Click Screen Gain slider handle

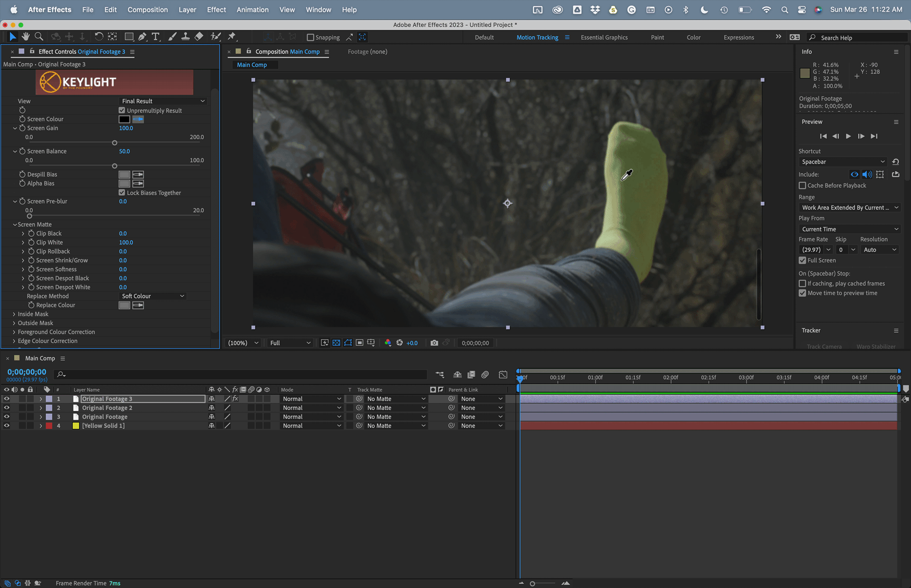[114, 143]
